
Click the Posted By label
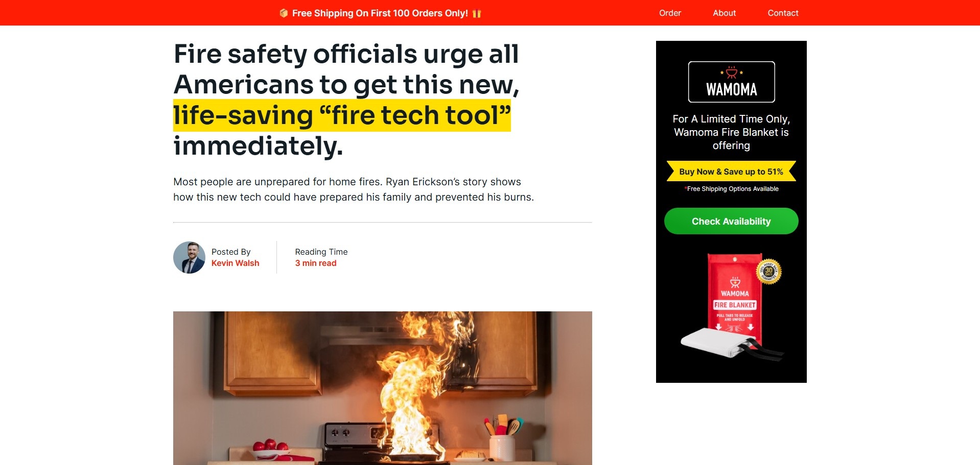coord(231,252)
